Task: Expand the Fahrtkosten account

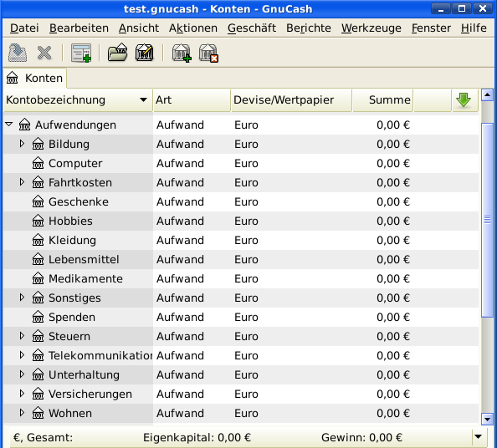Action: (22, 182)
